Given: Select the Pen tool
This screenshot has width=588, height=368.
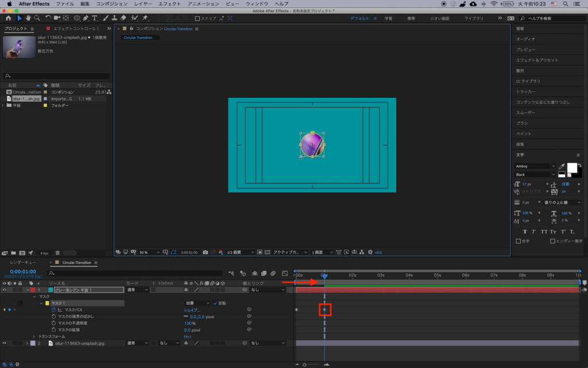Looking at the screenshot, I should click(x=86, y=18).
